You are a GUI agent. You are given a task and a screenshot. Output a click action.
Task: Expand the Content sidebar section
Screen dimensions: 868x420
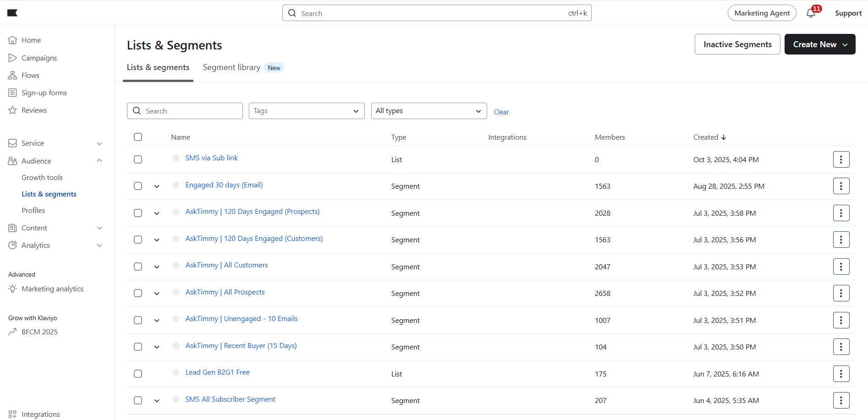point(99,228)
